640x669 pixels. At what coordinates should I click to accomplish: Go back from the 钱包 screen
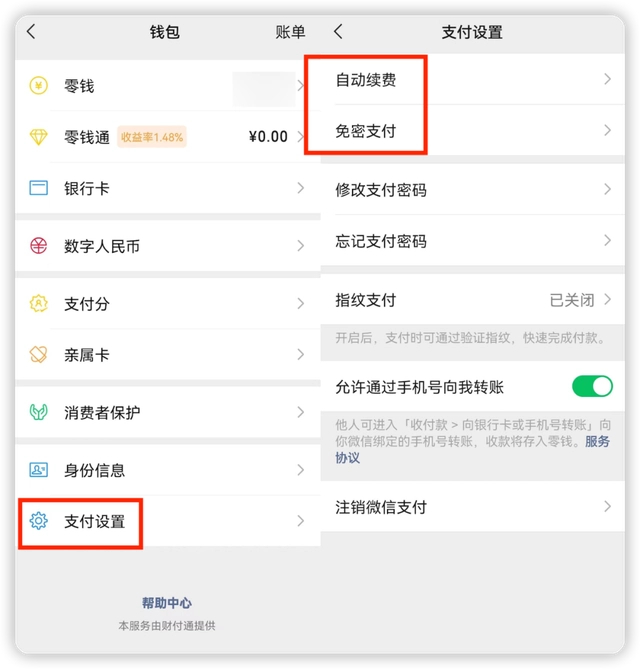[31, 32]
